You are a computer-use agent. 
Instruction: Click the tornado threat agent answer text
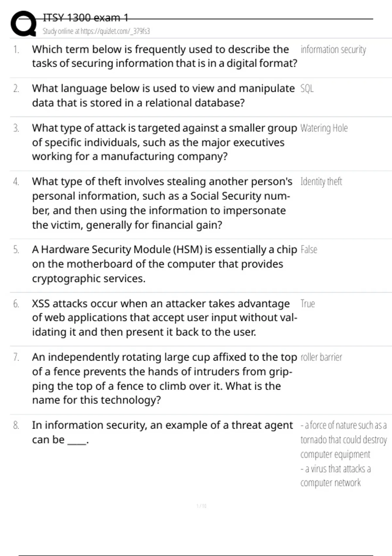click(344, 440)
